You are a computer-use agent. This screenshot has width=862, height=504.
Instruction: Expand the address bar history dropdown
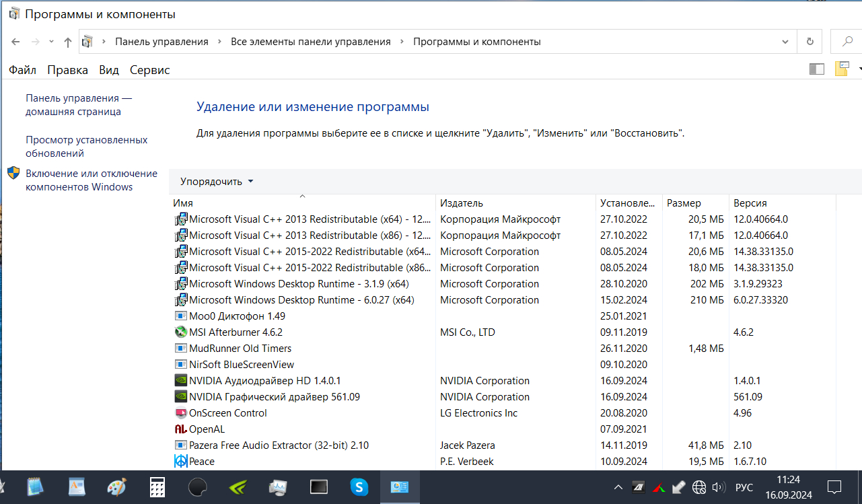tap(785, 42)
